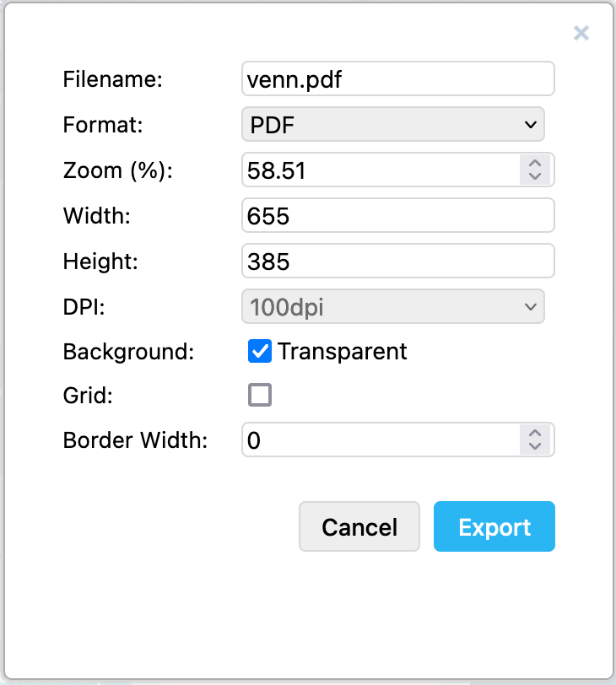Select the Width field showing 655
Screen dimensions: 616x685
[397, 215]
